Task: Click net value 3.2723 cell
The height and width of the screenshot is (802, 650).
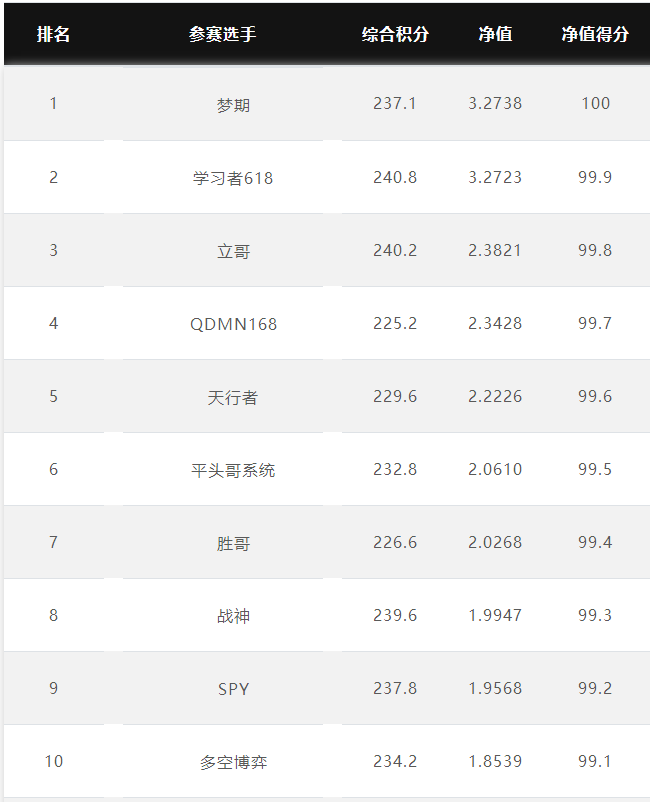Action: point(495,177)
